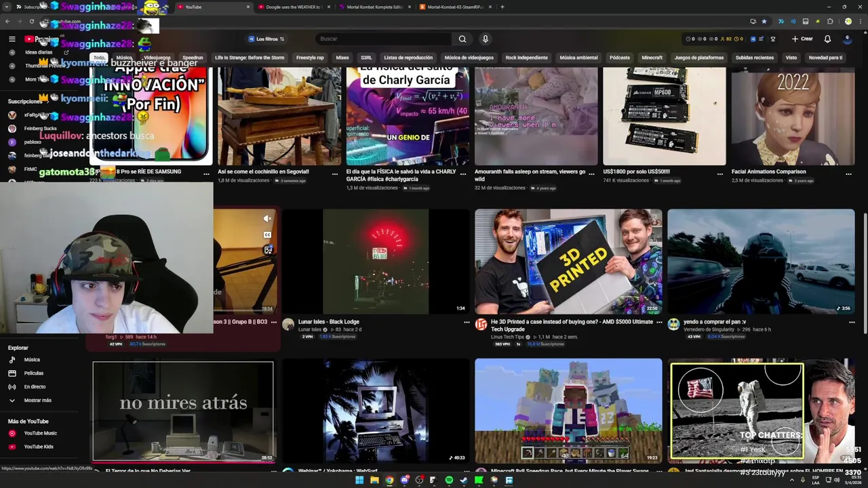The image size is (868, 488).
Task: Open more options for Lunar Isles video
Action: (467, 323)
